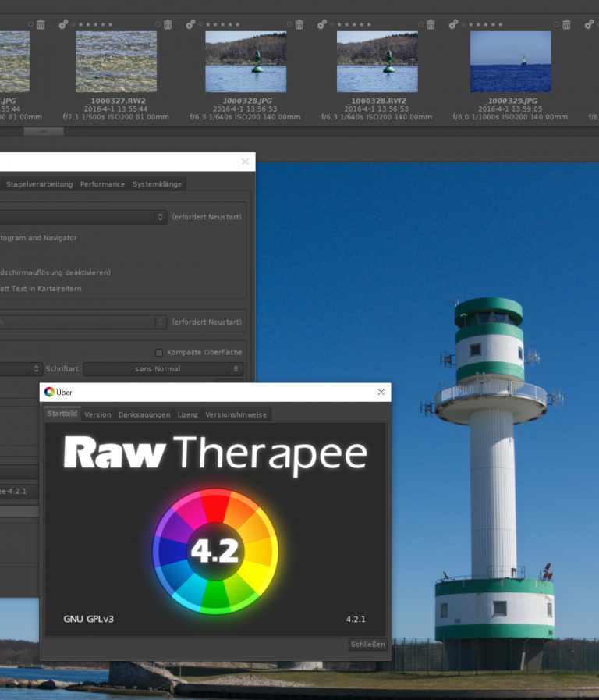Move _1000328.JPG to trash with its bin icon
Image resolution: width=599 pixels, height=700 pixels.
pyautogui.click(x=299, y=24)
